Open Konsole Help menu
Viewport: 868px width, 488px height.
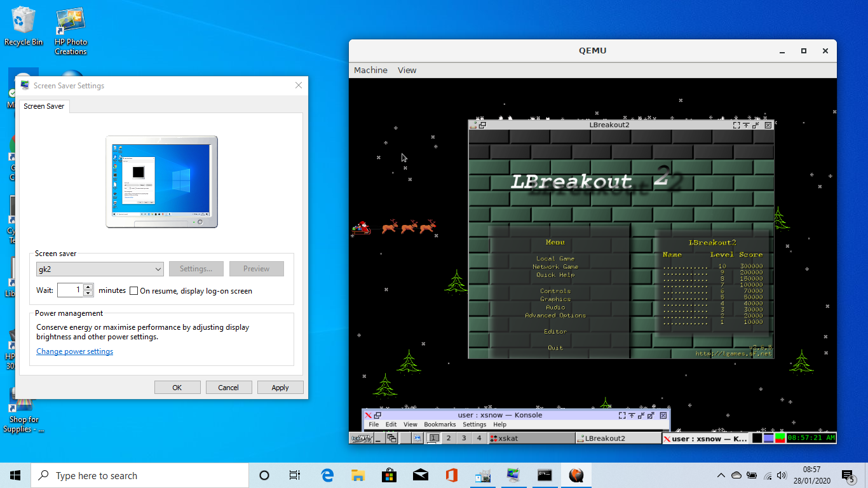(500, 424)
